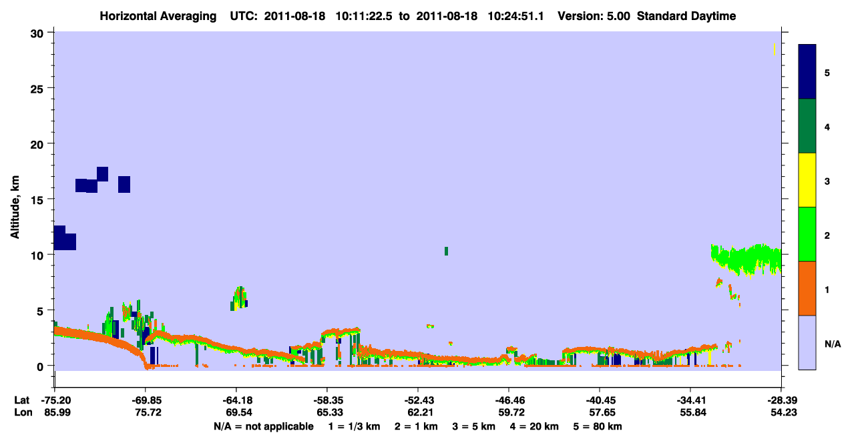Click the lavender N/A colorbar segment

tap(807, 342)
